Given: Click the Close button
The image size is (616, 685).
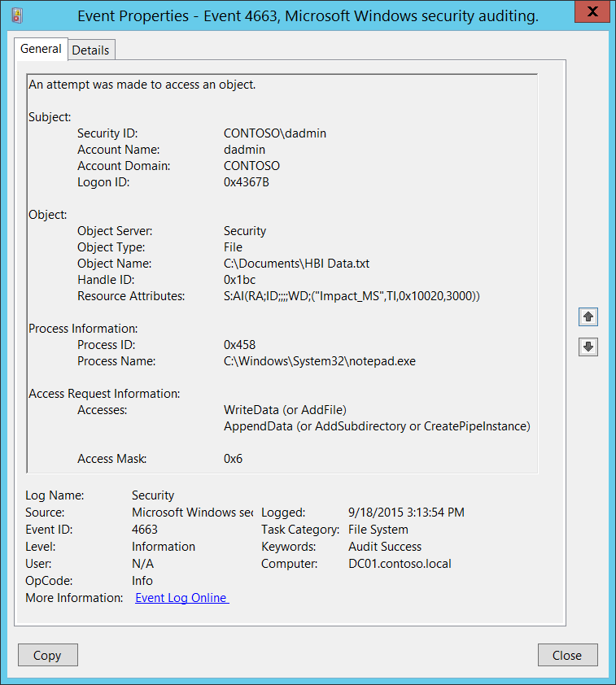Looking at the screenshot, I should [x=567, y=655].
